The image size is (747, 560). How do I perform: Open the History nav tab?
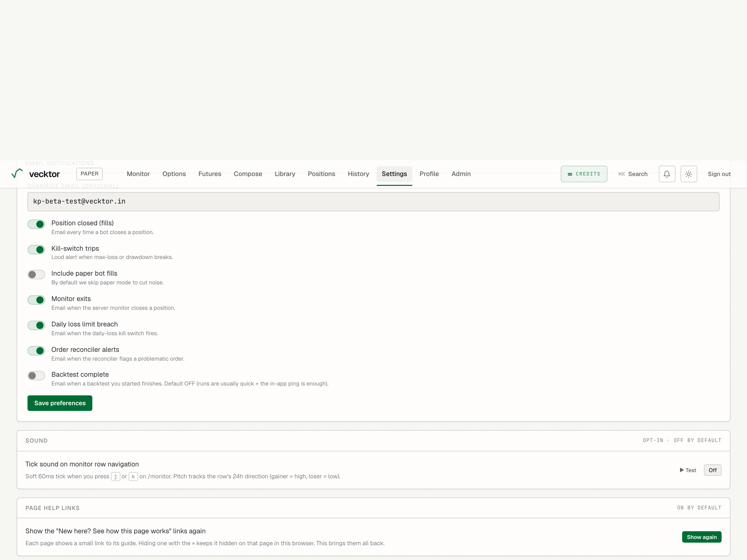(x=358, y=174)
